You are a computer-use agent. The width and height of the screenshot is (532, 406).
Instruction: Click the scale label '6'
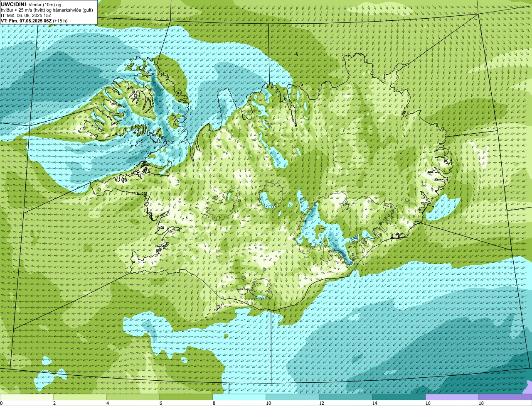[161, 403]
